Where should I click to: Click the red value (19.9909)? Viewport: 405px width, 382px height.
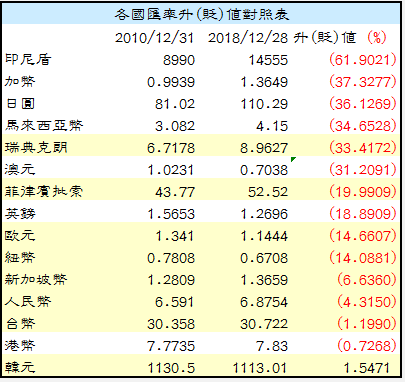pos(363,192)
